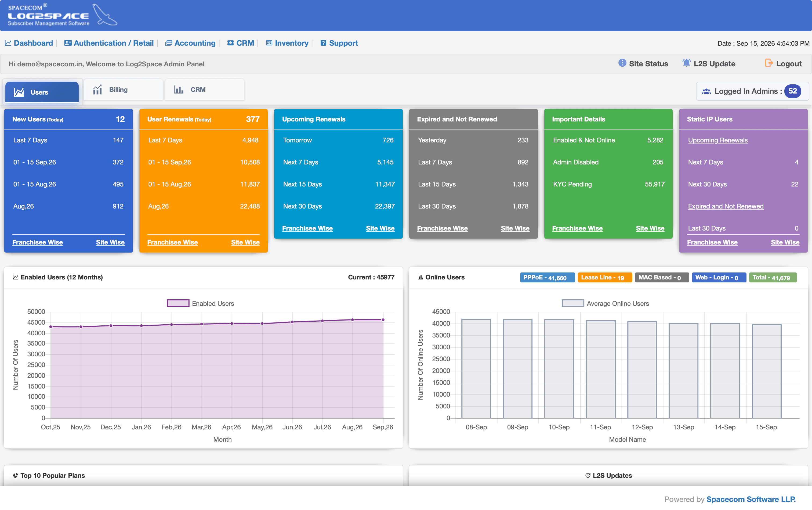
Task: Click the Dashboard chart icon
Action: pyautogui.click(x=8, y=43)
